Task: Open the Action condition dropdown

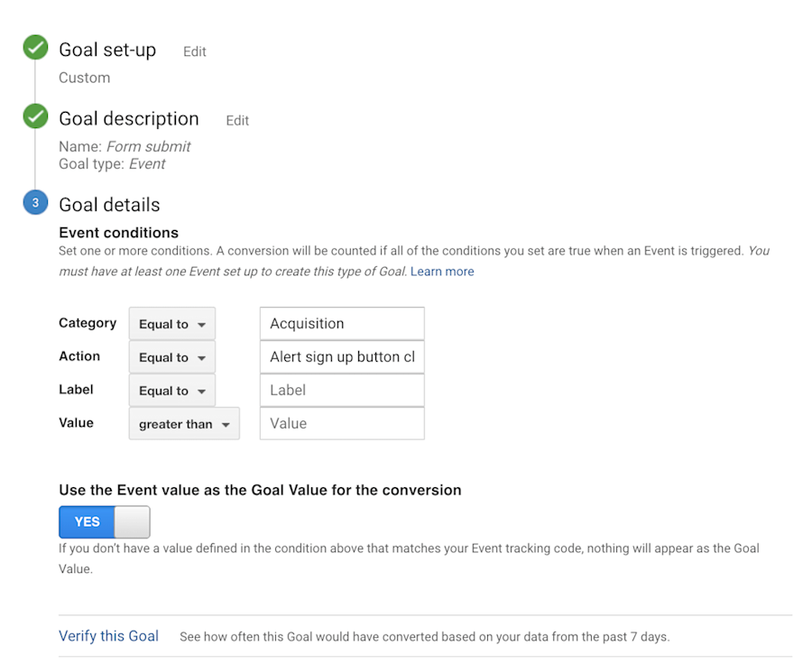Action: point(172,357)
